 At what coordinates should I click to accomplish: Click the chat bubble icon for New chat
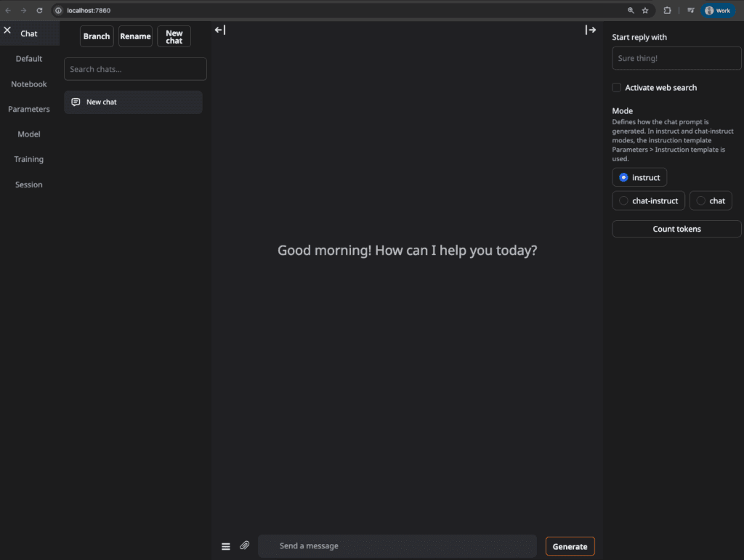(x=76, y=102)
